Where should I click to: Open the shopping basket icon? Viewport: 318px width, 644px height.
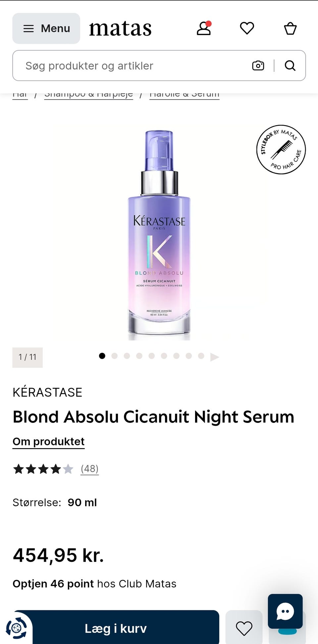tap(290, 28)
